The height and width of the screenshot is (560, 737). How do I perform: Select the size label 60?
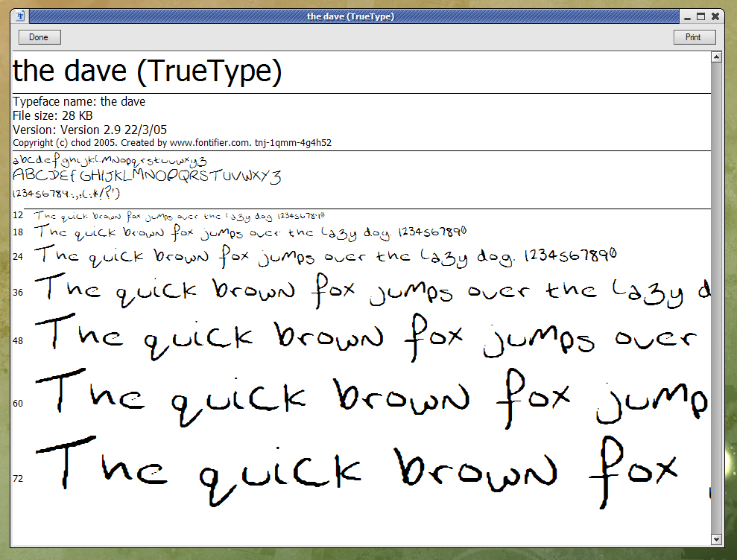[x=18, y=402]
